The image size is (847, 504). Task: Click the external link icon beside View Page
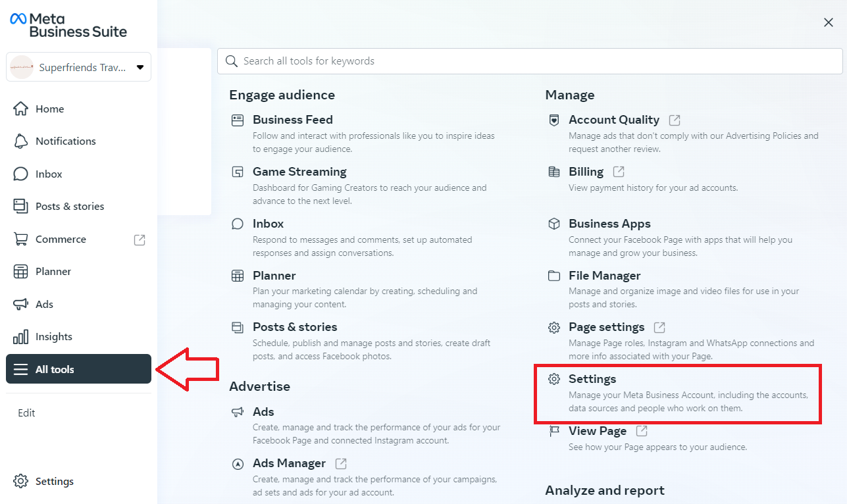pos(642,431)
